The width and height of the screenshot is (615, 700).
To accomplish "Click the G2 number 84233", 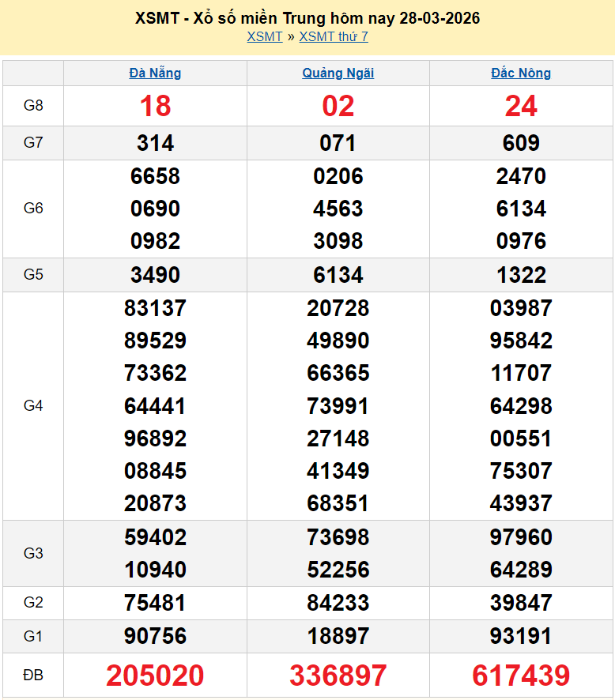I will [338, 603].
